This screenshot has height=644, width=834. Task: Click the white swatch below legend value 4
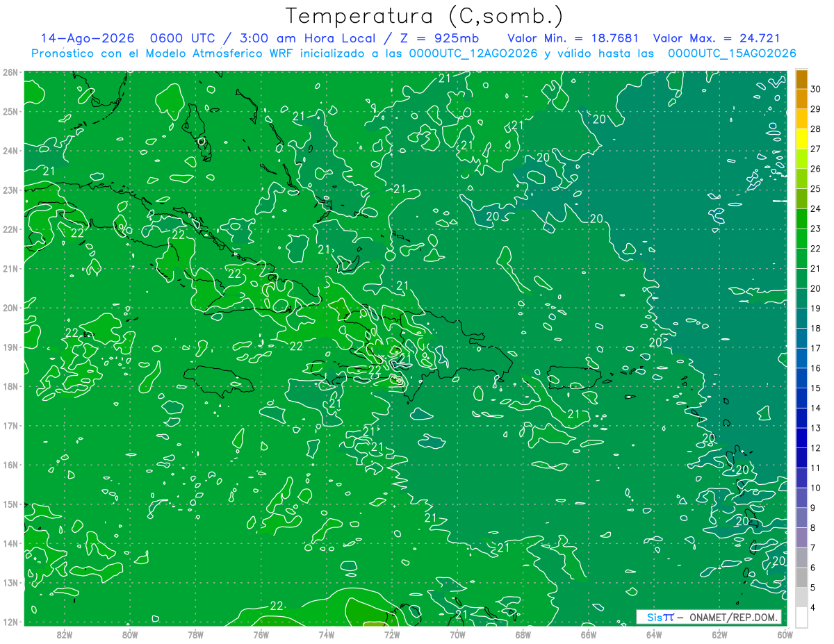pos(801,617)
